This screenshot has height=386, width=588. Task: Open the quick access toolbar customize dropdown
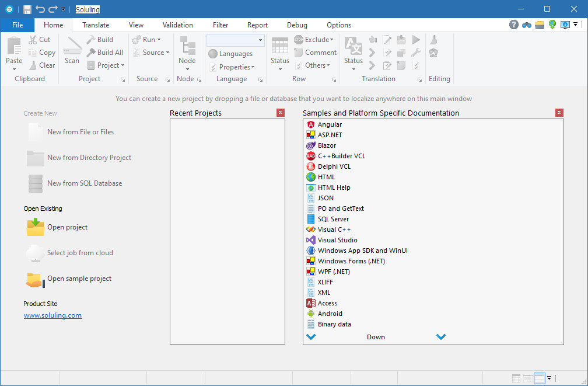[63, 9]
